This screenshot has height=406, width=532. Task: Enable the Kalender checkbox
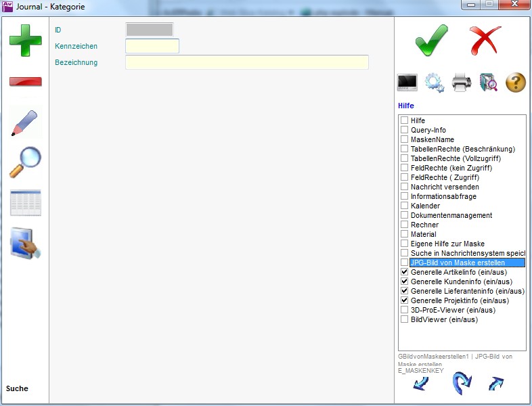pyautogui.click(x=405, y=206)
